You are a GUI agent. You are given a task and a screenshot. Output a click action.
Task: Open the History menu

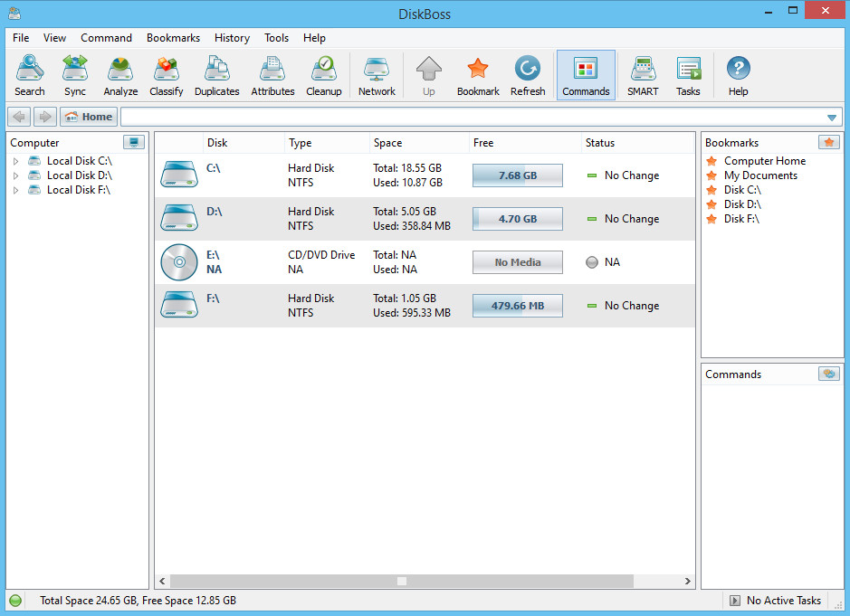pos(232,38)
